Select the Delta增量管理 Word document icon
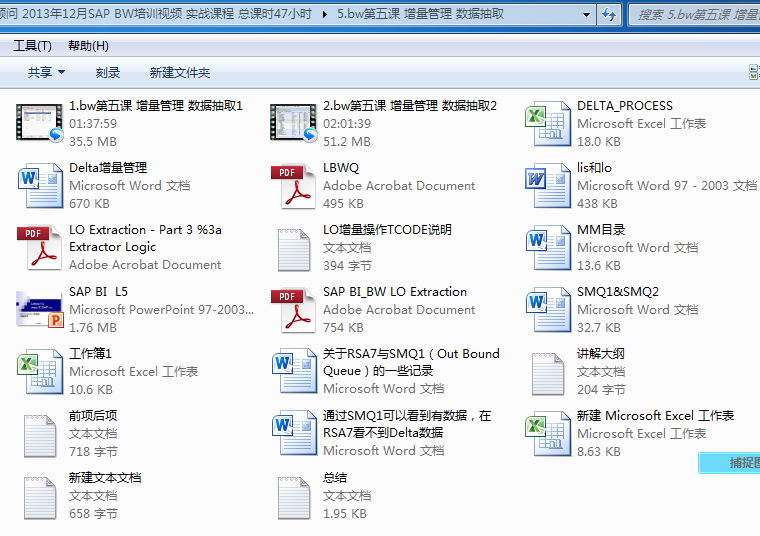Screen dimensions: 760x536 pyautogui.click(x=40, y=185)
